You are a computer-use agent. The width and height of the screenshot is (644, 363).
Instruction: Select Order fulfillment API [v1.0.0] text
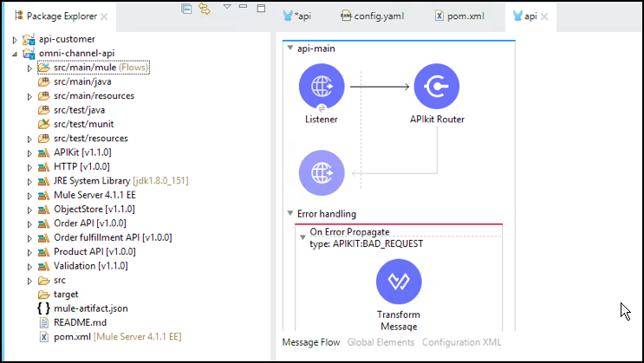coord(113,237)
